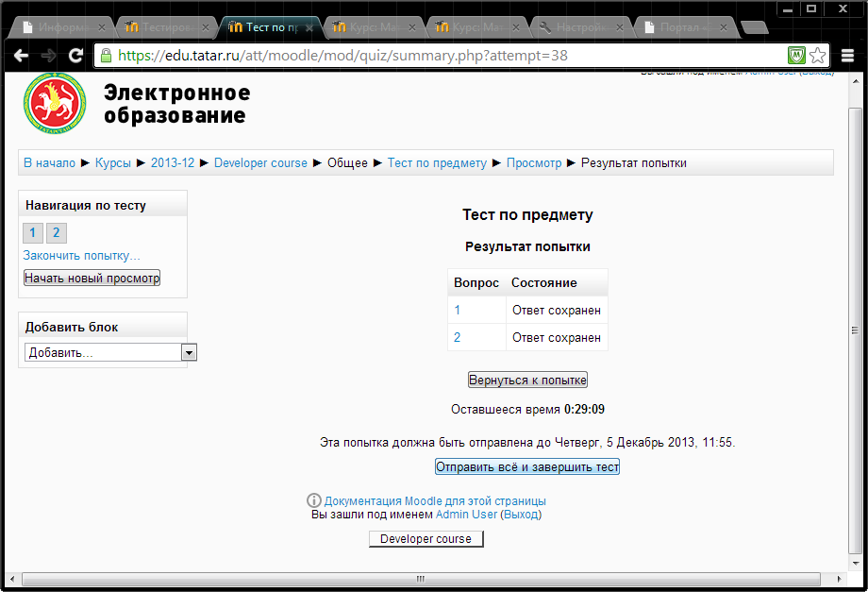Viewport: 868px width, 592px height.
Task: Go to question 2 in test navigation
Action: point(57,232)
